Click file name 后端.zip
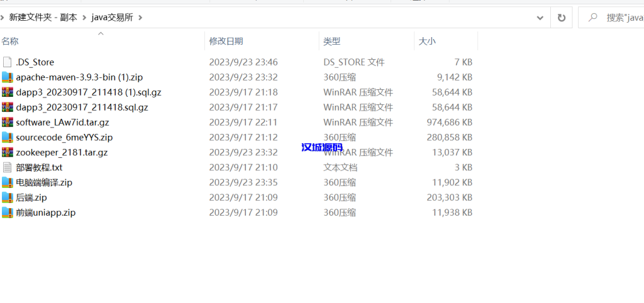The height and width of the screenshot is (303, 644). click(31, 197)
